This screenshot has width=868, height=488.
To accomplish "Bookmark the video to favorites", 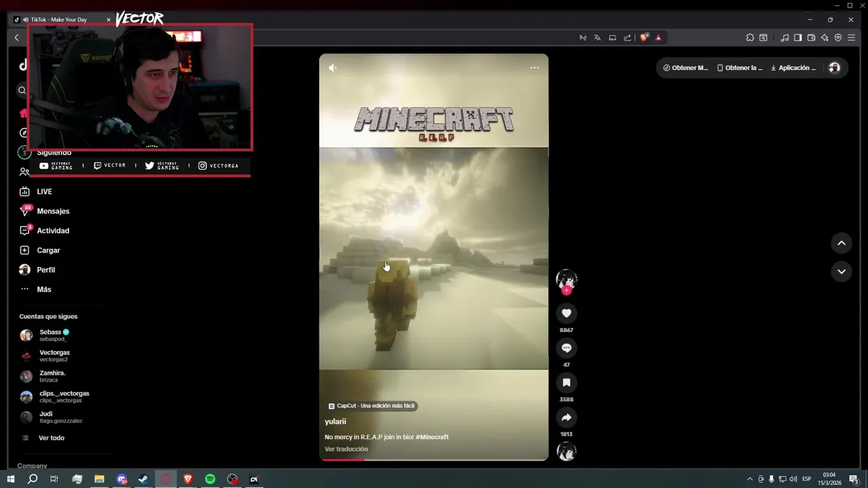I will (x=566, y=382).
